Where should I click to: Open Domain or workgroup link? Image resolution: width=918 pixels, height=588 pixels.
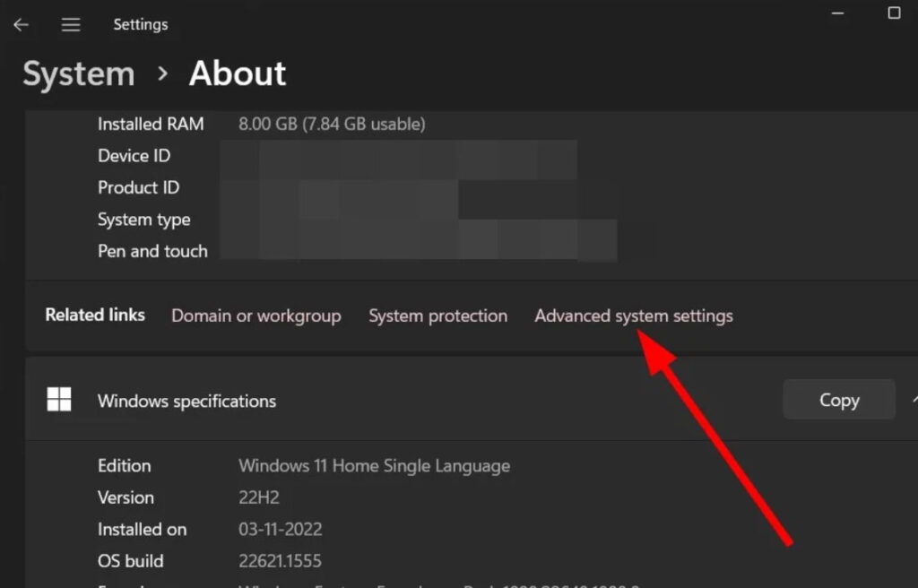point(256,316)
